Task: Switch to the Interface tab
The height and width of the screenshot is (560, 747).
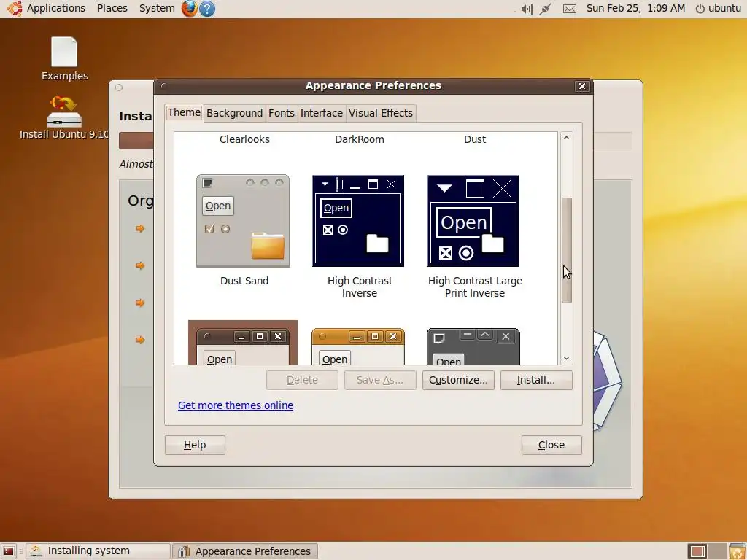Action: coord(322,113)
